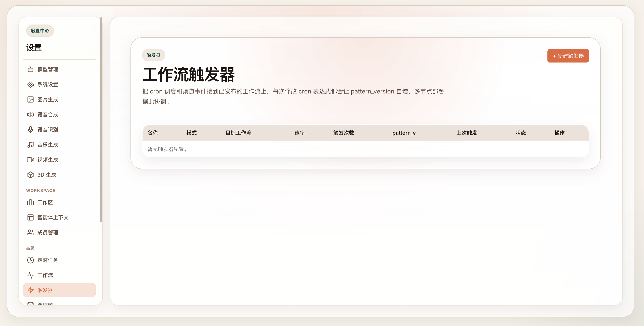Click the 系统设置 gear icon

tap(30, 84)
